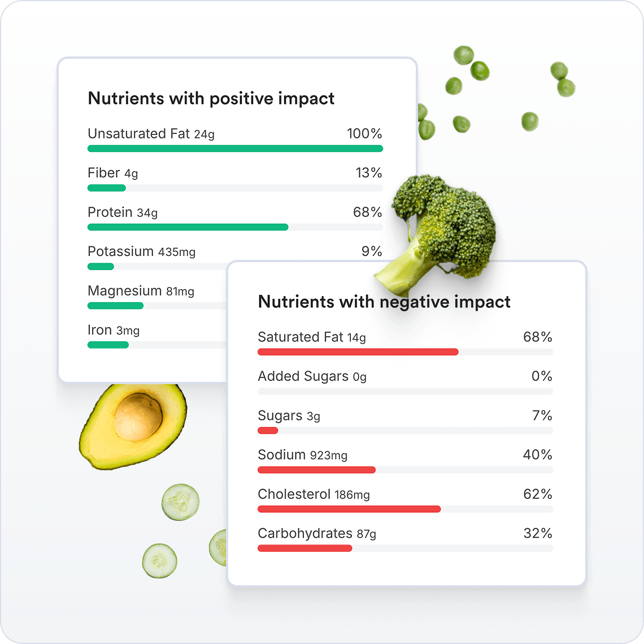Click the 100% value for Unsaturated Fat

(x=364, y=134)
